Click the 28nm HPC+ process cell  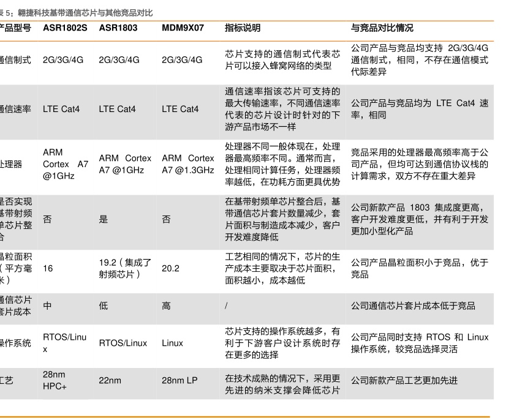(55, 380)
